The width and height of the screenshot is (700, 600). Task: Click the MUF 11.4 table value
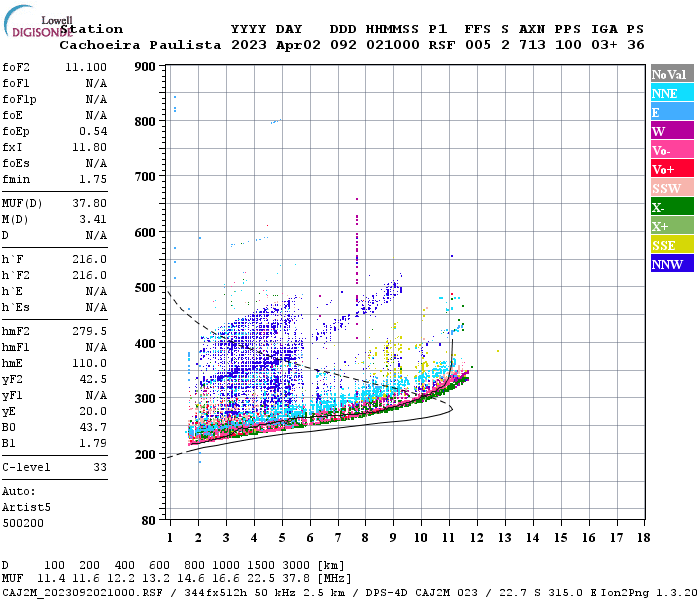[x=51, y=579]
